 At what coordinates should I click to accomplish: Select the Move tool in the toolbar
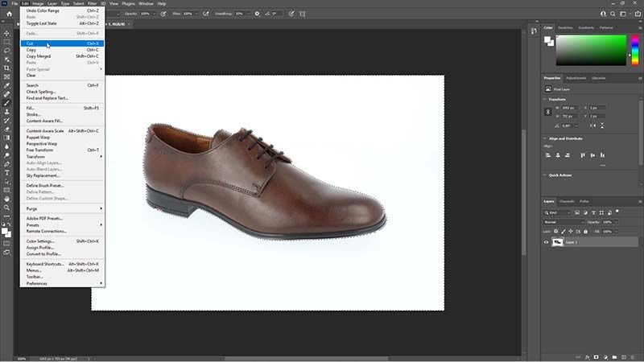(6, 32)
